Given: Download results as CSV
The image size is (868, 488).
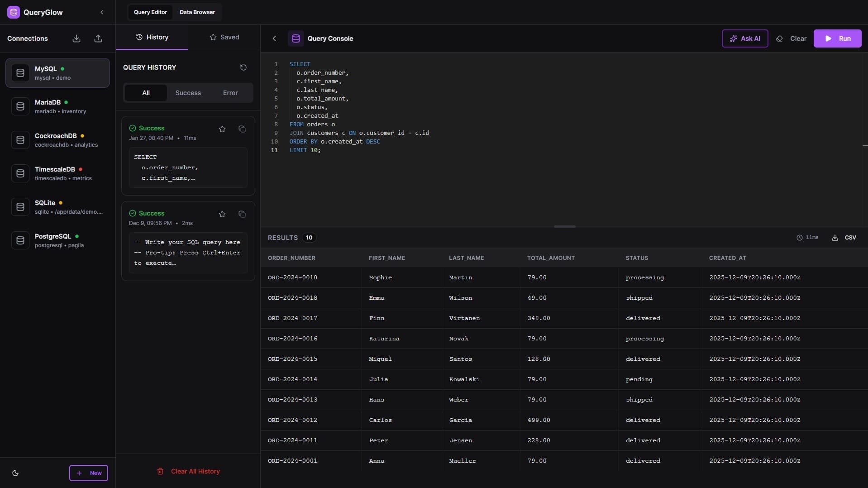Looking at the screenshot, I should 844,237.
